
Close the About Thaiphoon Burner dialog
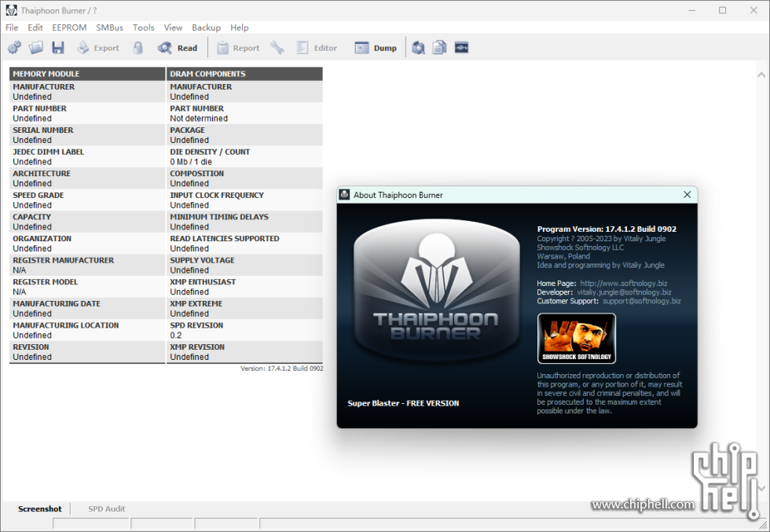(687, 195)
